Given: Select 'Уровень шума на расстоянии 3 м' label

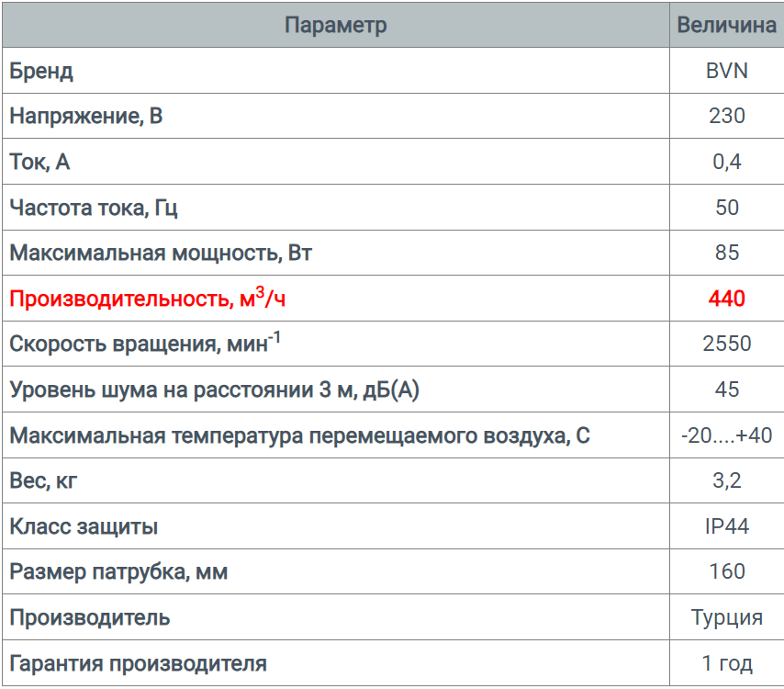Looking at the screenshot, I should [214, 390].
